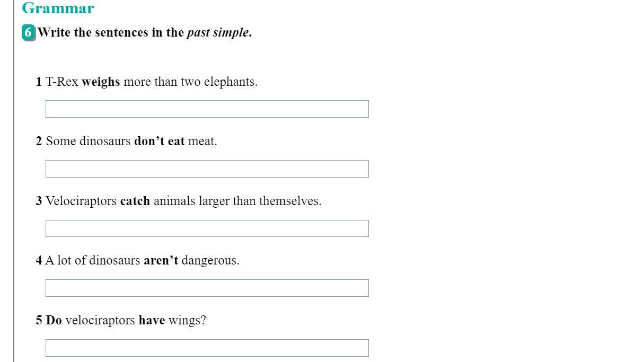This screenshot has width=644, height=362.
Task: Click the 'Write the sentences' instruction text
Action: pos(111,32)
